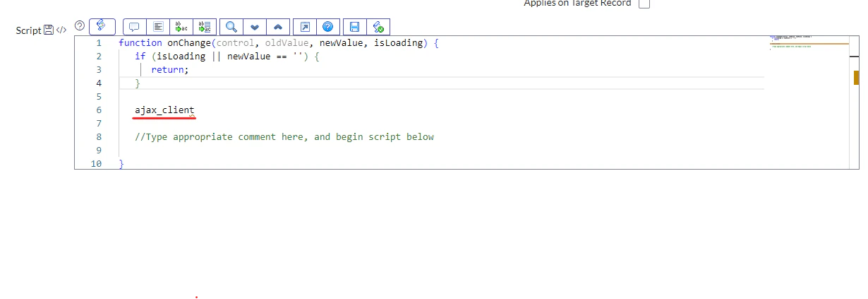868x299 pixels.
Task: Click the Script field label
Action: (29, 30)
